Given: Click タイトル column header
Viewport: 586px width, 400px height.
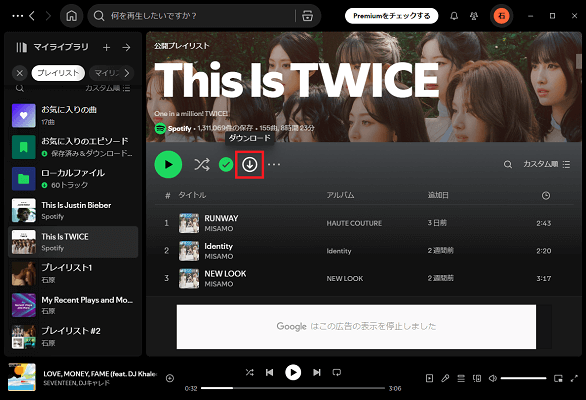Looking at the screenshot, I should click(192, 195).
